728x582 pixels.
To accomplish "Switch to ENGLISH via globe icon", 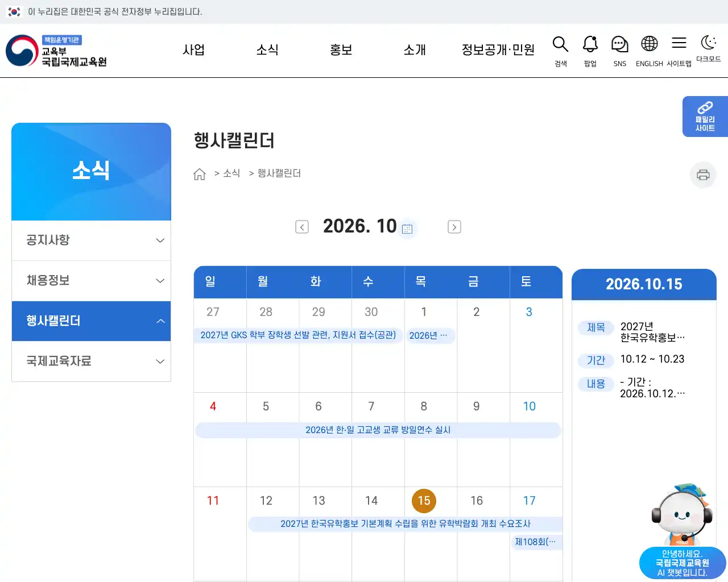I will 649,51.
